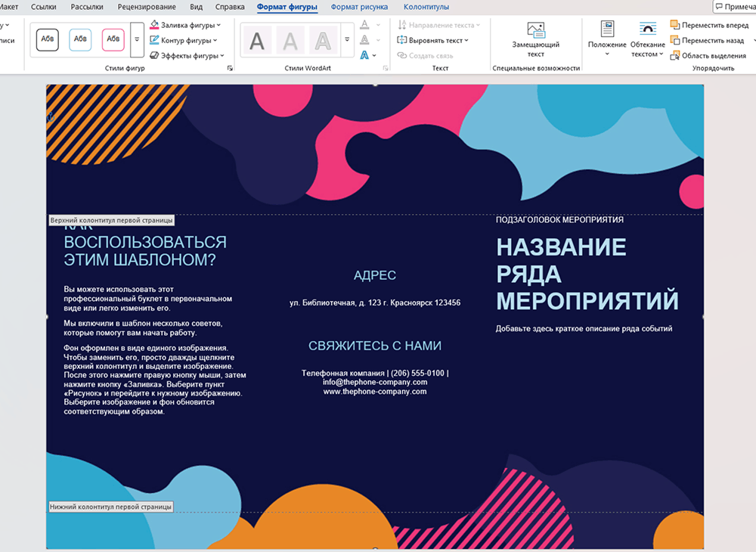Open the Рецензирование ribbon tab

147,7
